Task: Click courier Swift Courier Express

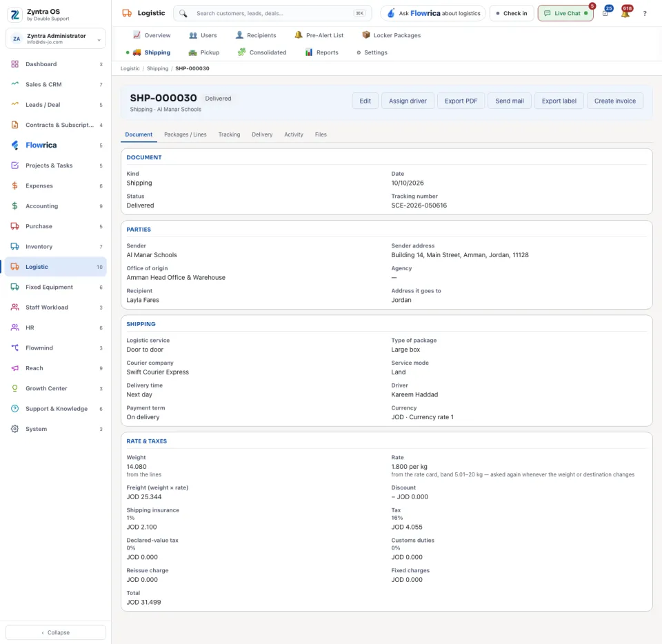Action: 157,372
